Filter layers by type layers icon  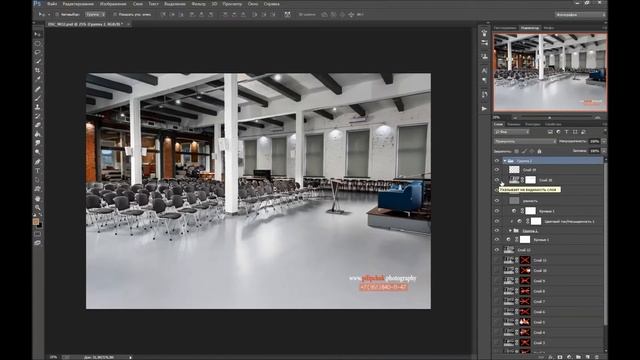point(567,132)
